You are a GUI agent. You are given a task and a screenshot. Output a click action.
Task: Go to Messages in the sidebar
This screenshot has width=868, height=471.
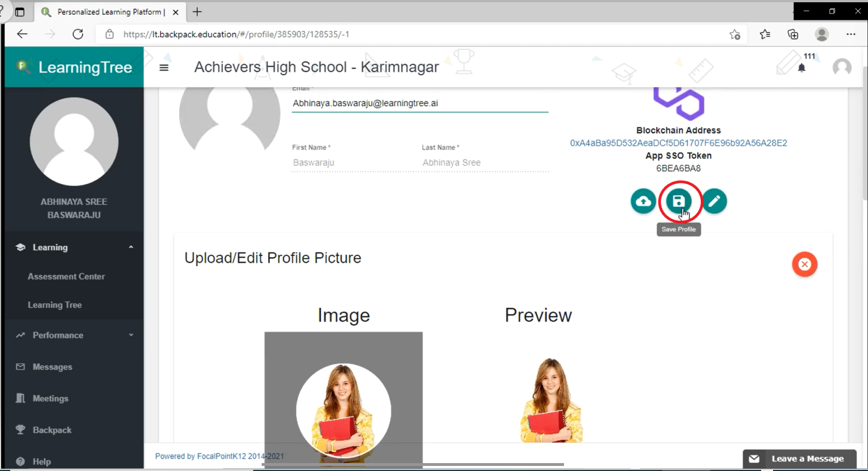pyautogui.click(x=52, y=367)
